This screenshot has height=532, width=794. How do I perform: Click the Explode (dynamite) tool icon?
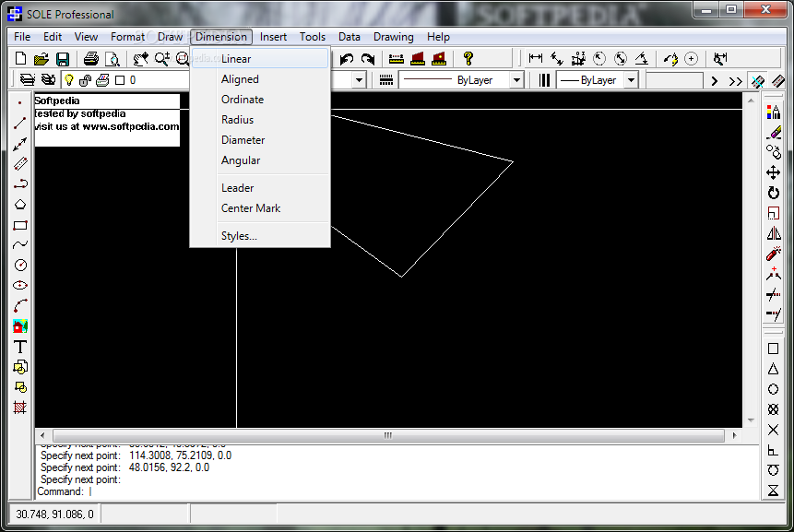pos(773,254)
